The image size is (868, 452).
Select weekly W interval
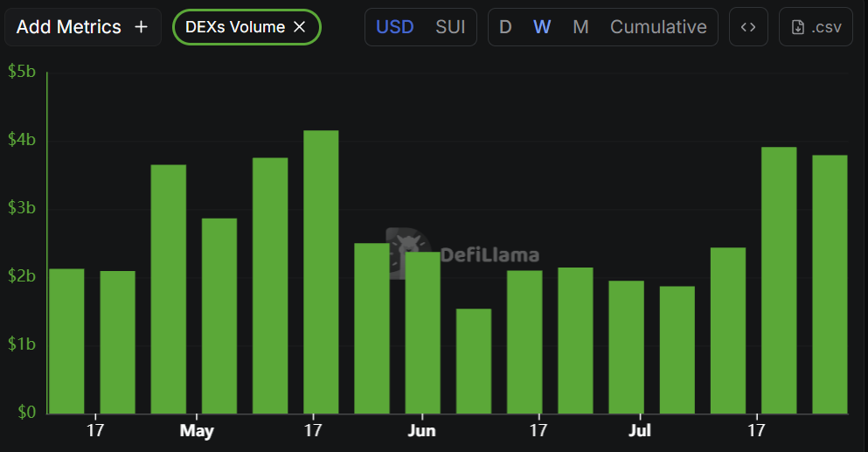[542, 26]
